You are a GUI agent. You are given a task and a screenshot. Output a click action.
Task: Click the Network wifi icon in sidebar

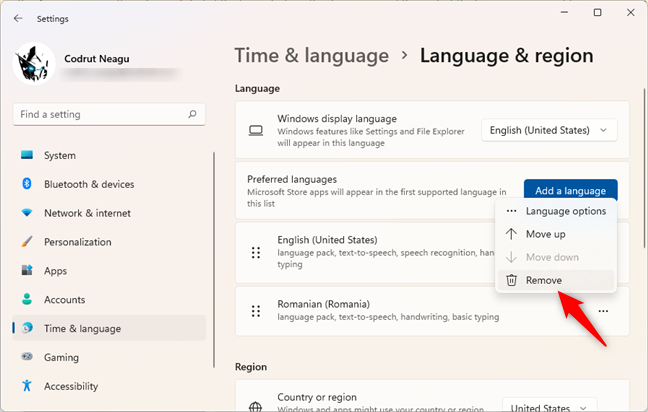(27, 212)
